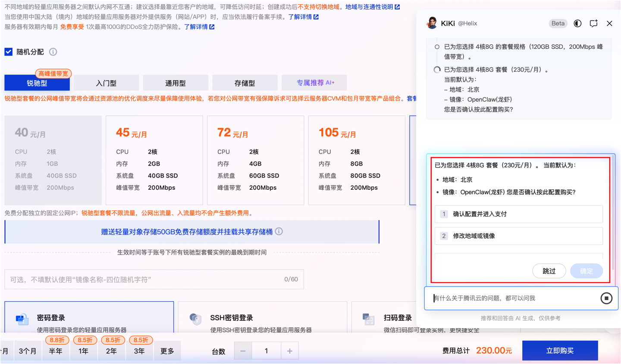The image size is (621, 364).
Task: Uncheck the 随机分配 checkbox
Action: [x=9, y=51]
